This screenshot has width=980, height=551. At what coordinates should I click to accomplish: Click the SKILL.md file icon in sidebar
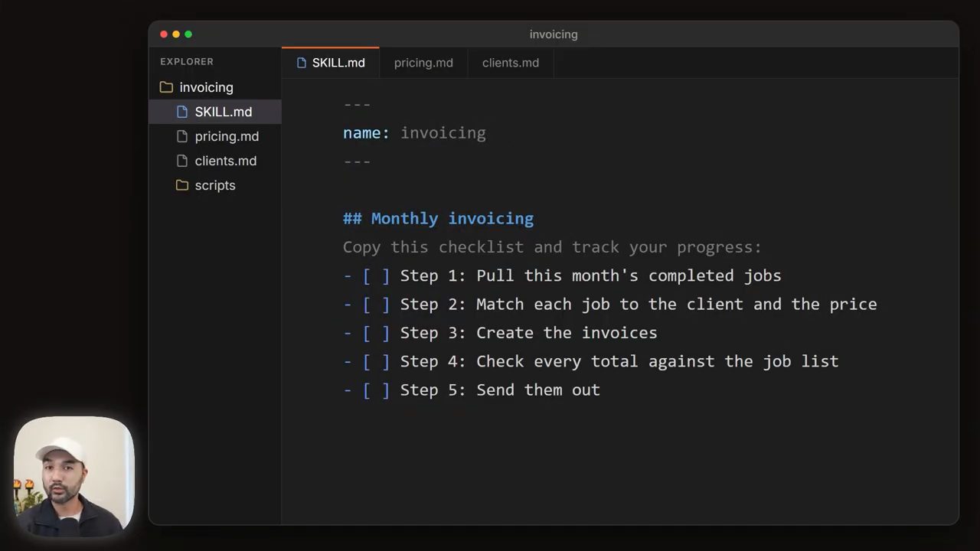coord(182,112)
